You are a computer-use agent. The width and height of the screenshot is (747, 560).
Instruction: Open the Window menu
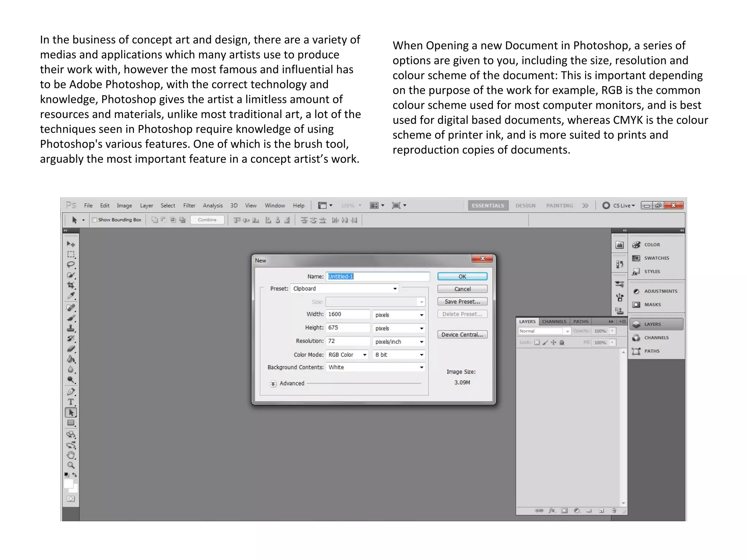275,206
